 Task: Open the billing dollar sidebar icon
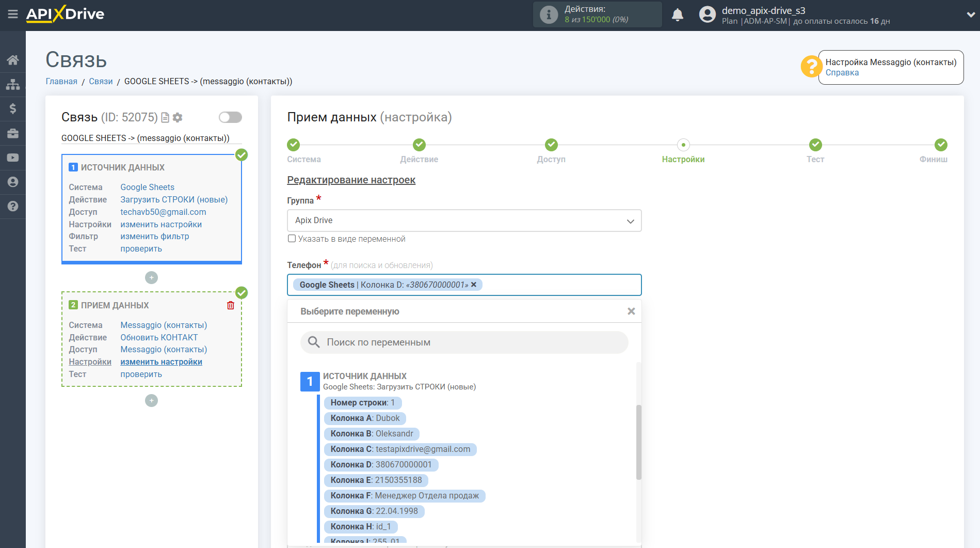(x=13, y=108)
